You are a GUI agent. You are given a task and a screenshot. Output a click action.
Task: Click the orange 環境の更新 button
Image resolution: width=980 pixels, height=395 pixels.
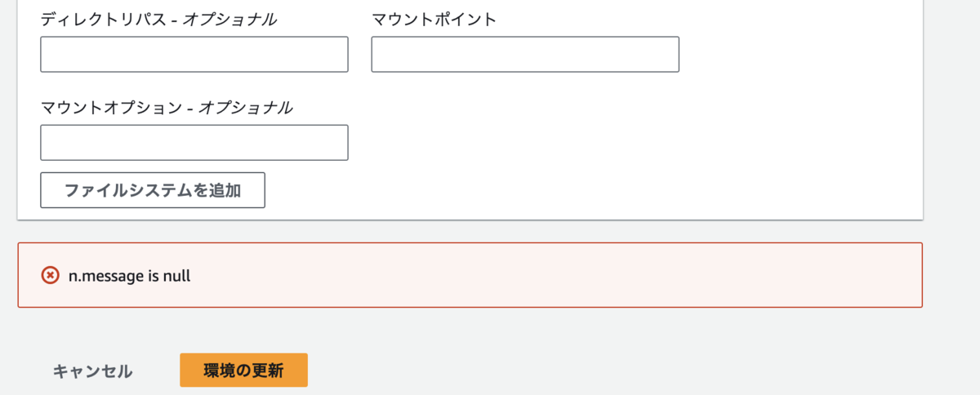click(243, 371)
